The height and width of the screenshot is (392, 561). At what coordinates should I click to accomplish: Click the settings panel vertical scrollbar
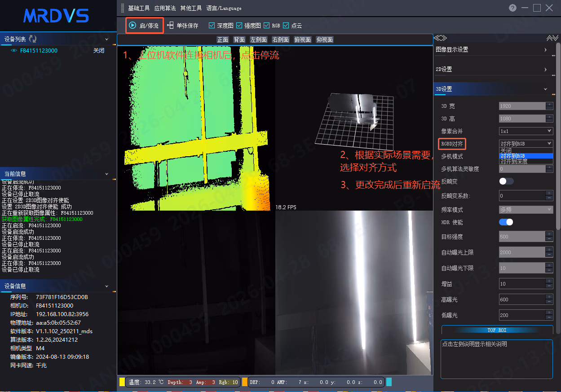pos(558,137)
